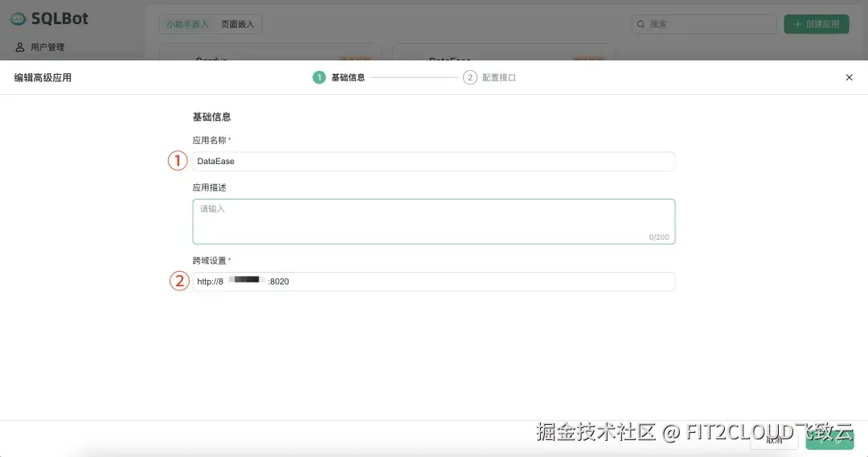Click the 跨域设置 URL input field

433,282
